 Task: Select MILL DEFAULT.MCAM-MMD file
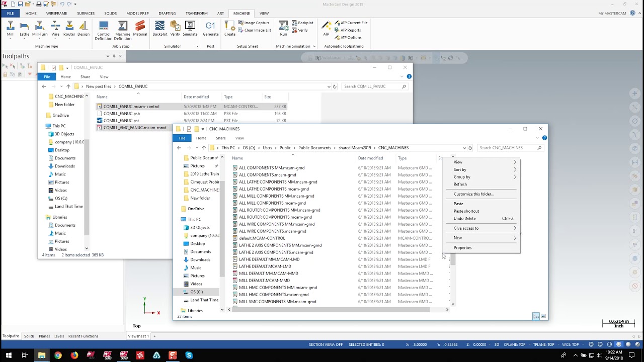click(x=264, y=281)
